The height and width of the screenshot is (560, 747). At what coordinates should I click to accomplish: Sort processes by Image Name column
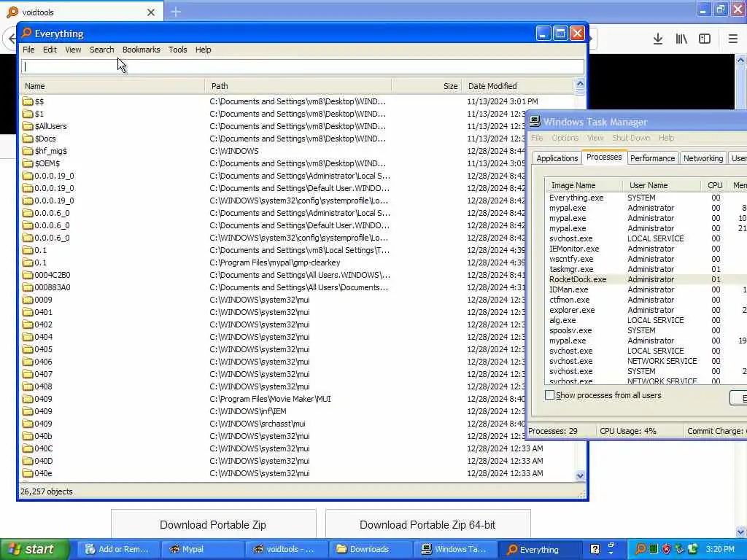(x=584, y=185)
